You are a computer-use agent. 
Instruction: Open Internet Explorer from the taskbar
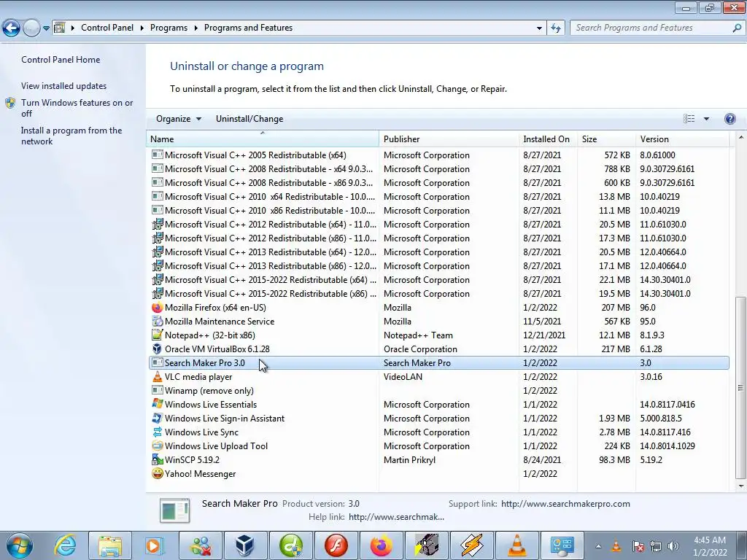(66, 545)
